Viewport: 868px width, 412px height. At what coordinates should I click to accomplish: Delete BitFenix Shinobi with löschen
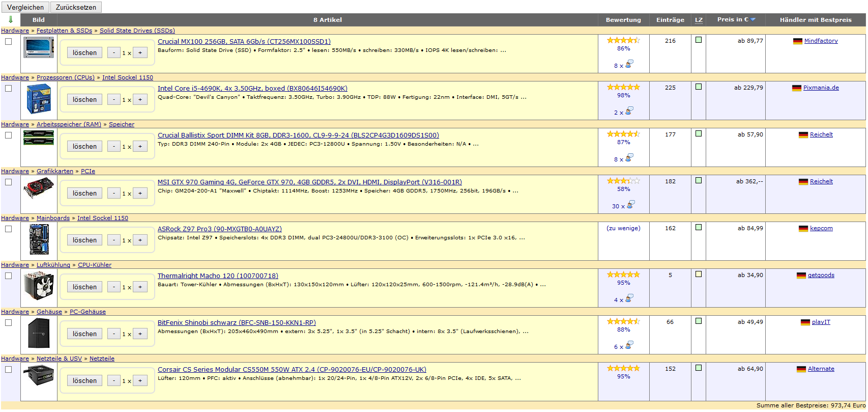click(x=84, y=334)
